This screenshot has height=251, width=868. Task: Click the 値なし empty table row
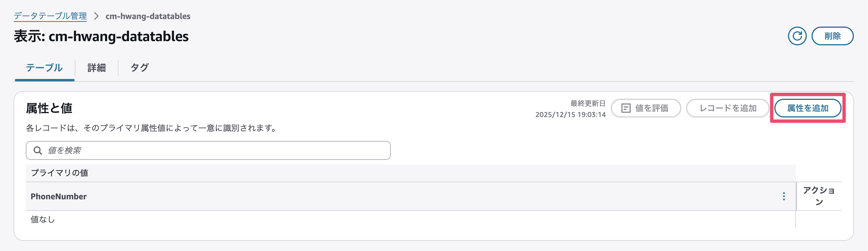tap(42, 219)
